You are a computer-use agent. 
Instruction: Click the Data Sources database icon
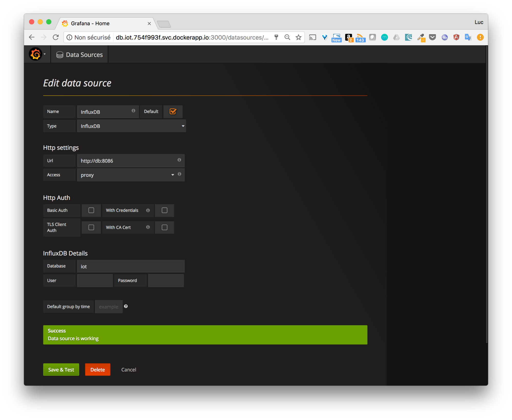tap(59, 54)
